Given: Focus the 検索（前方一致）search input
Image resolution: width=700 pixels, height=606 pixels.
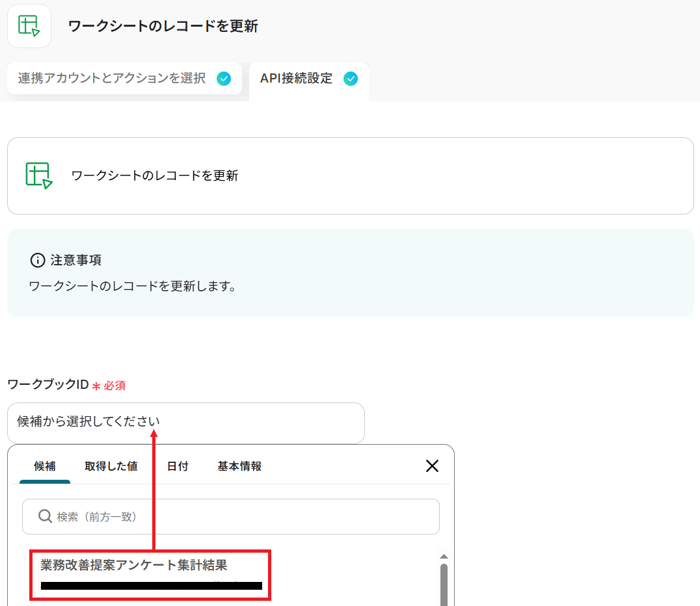Looking at the screenshot, I should [x=231, y=516].
